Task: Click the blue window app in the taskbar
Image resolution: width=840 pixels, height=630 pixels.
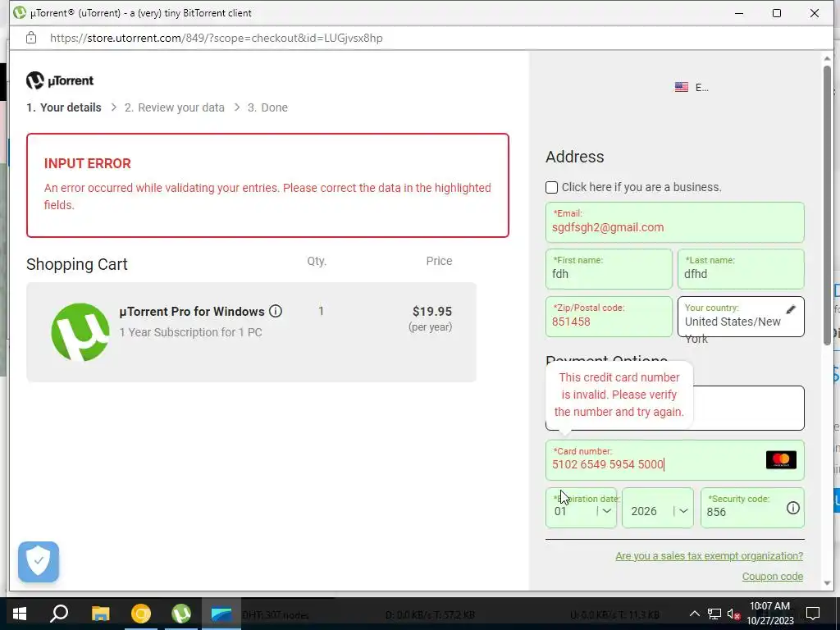Action: tap(221, 614)
